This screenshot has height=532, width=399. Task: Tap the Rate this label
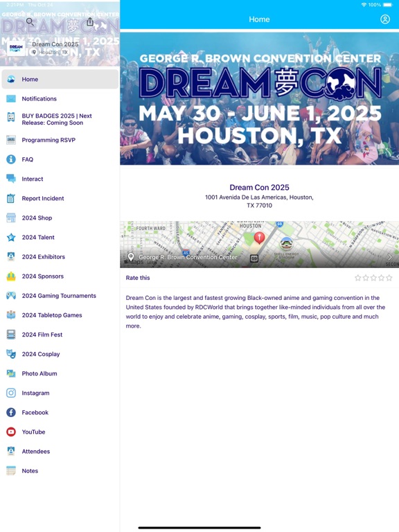[138, 278]
